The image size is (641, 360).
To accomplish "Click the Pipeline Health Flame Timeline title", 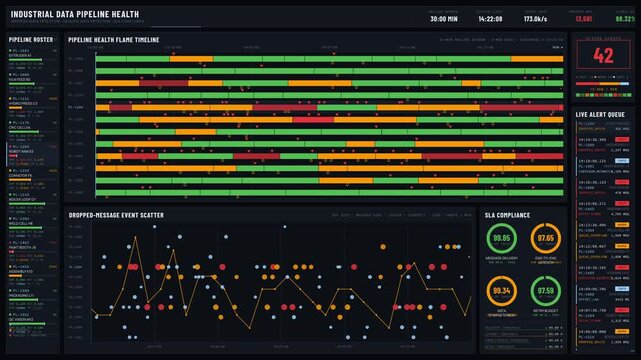I will (x=114, y=40).
